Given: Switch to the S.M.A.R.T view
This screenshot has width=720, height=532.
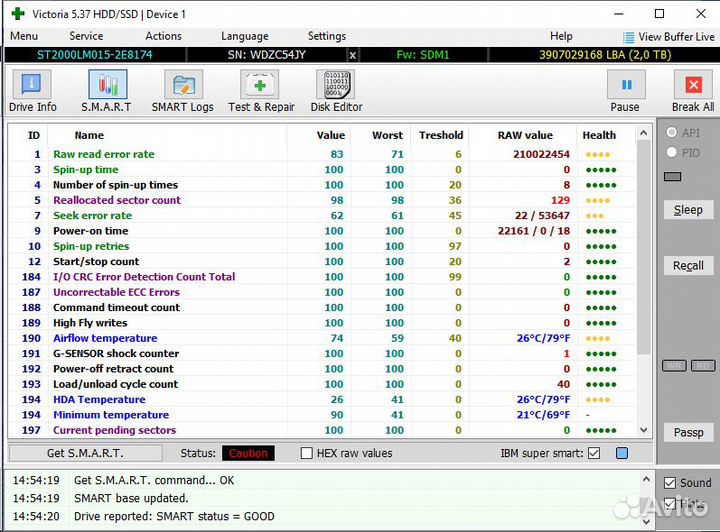Looking at the screenshot, I should tap(106, 90).
